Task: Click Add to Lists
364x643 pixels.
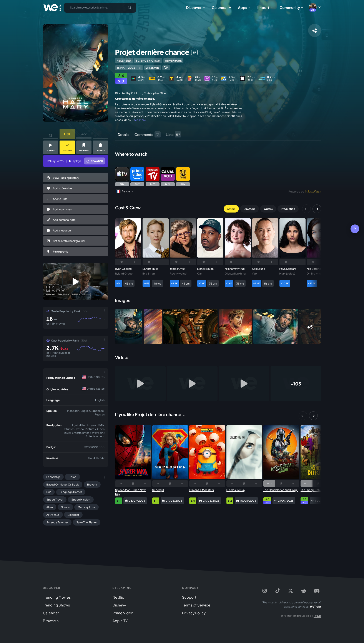Action: [75, 199]
